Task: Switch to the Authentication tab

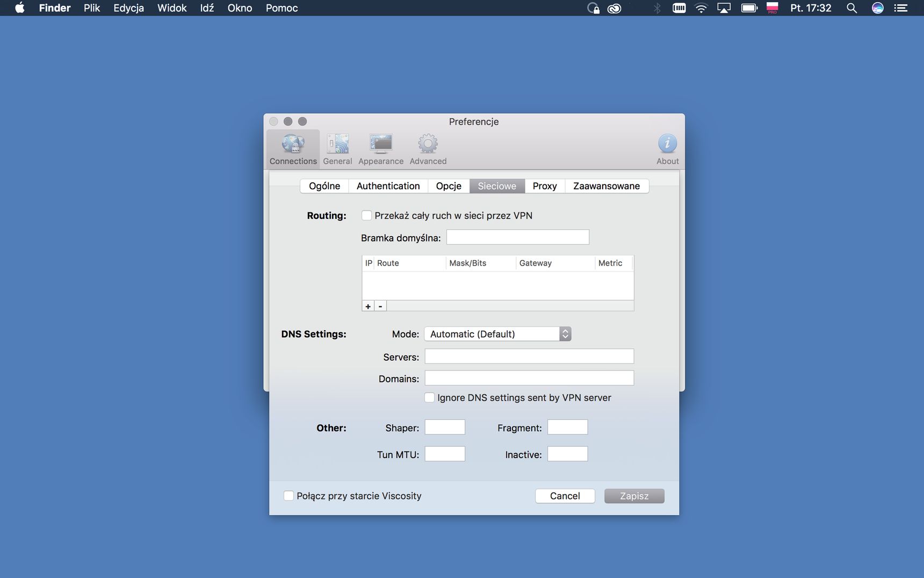Action: click(x=388, y=186)
